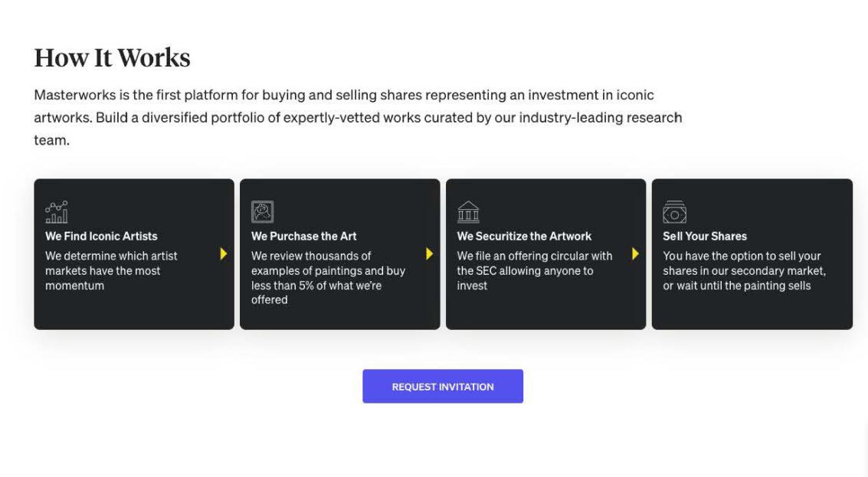
Task: Select the We Securitize the Artwork heading
Action: (x=524, y=236)
